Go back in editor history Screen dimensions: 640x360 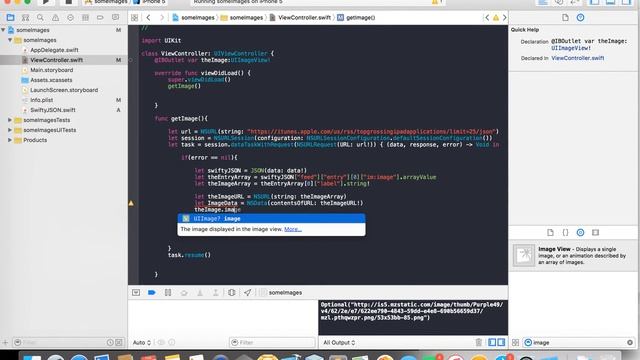(x=149, y=18)
